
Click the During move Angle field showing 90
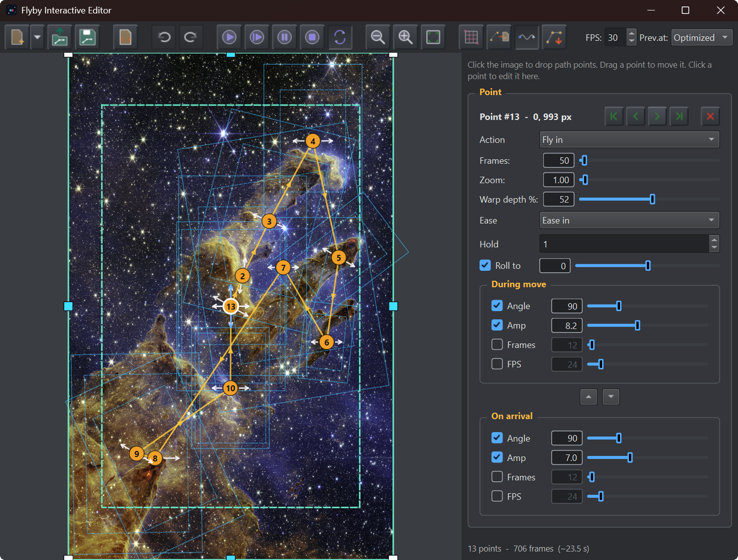tap(567, 306)
